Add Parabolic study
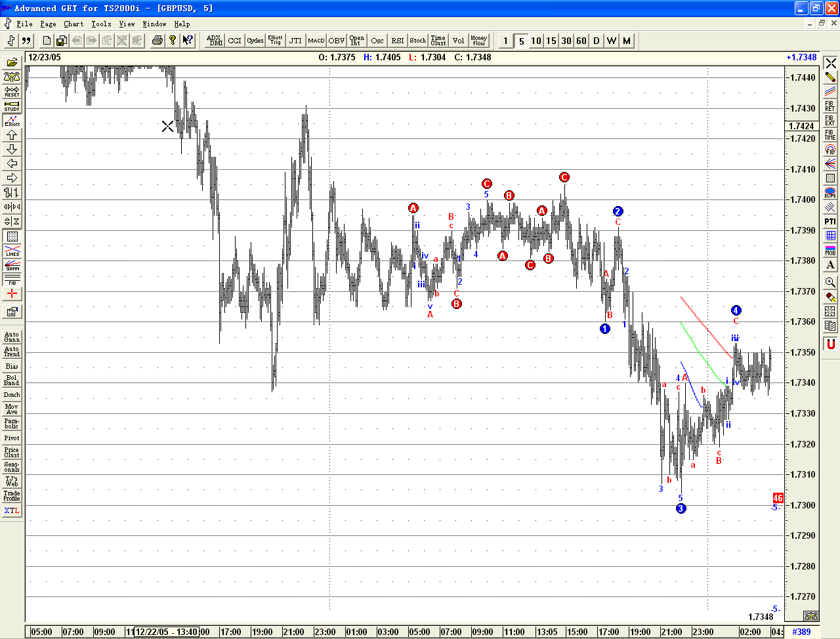 click(x=12, y=424)
